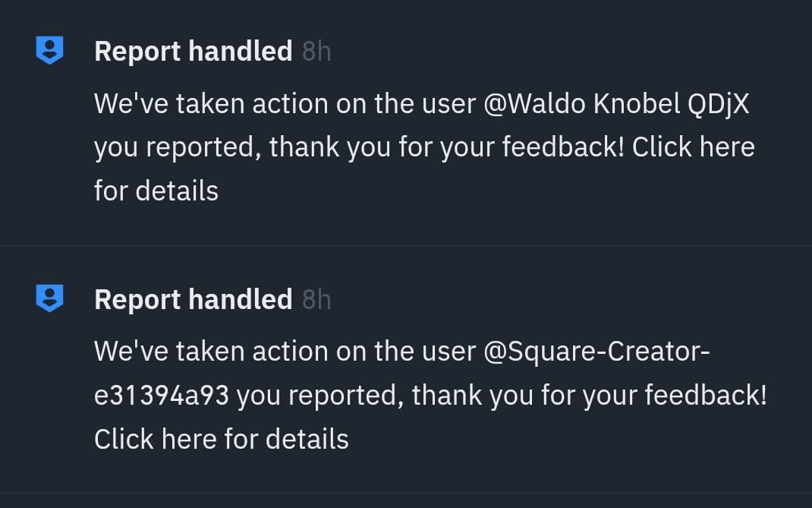Click 'We've taken action' text in first notification
812x508 pixels.
[211, 104]
